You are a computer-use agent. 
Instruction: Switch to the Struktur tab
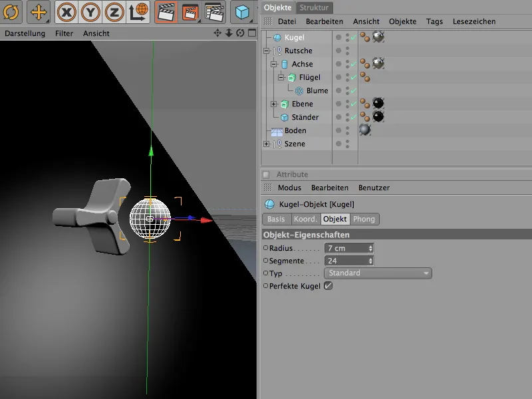coord(315,7)
